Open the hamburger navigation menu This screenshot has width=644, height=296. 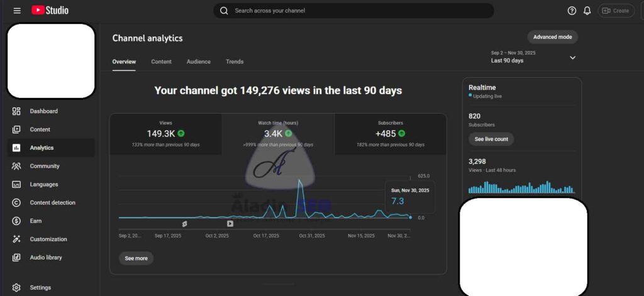[17, 11]
